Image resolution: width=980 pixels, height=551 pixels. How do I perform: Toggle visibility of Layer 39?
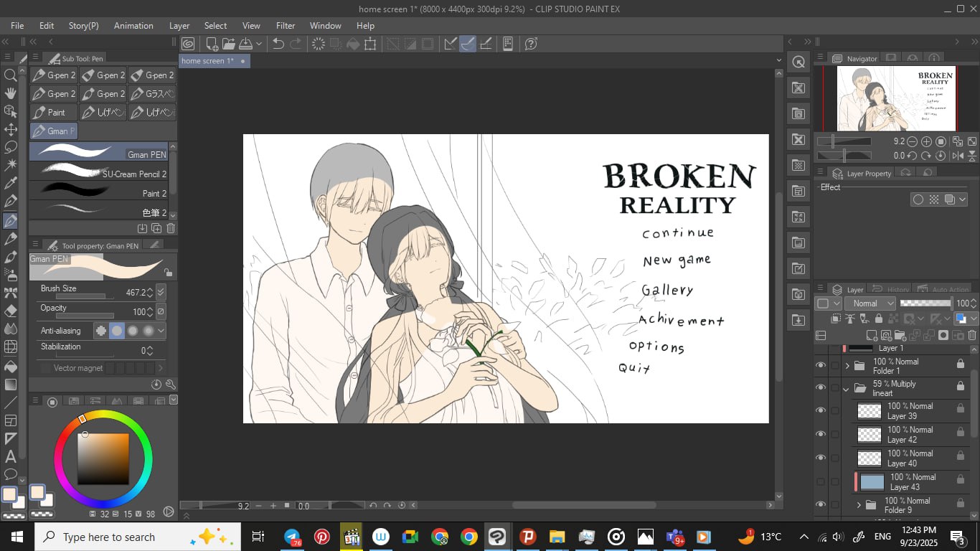[821, 411]
